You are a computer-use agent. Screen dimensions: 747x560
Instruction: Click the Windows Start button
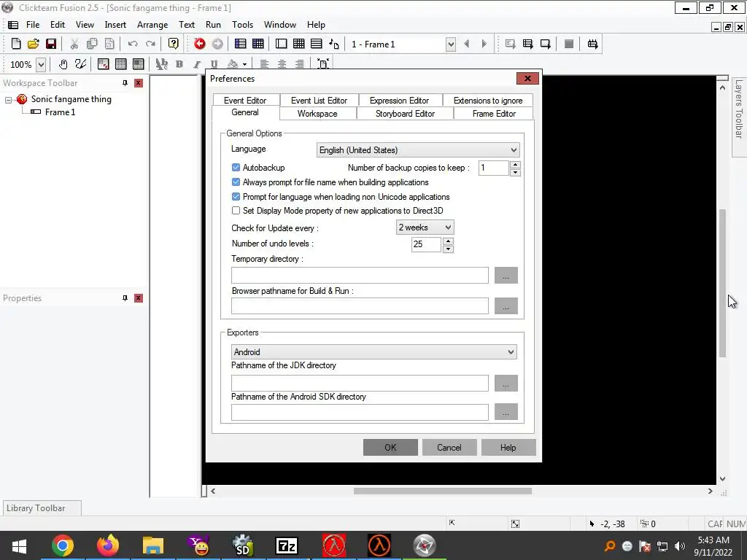coord(19,545)
